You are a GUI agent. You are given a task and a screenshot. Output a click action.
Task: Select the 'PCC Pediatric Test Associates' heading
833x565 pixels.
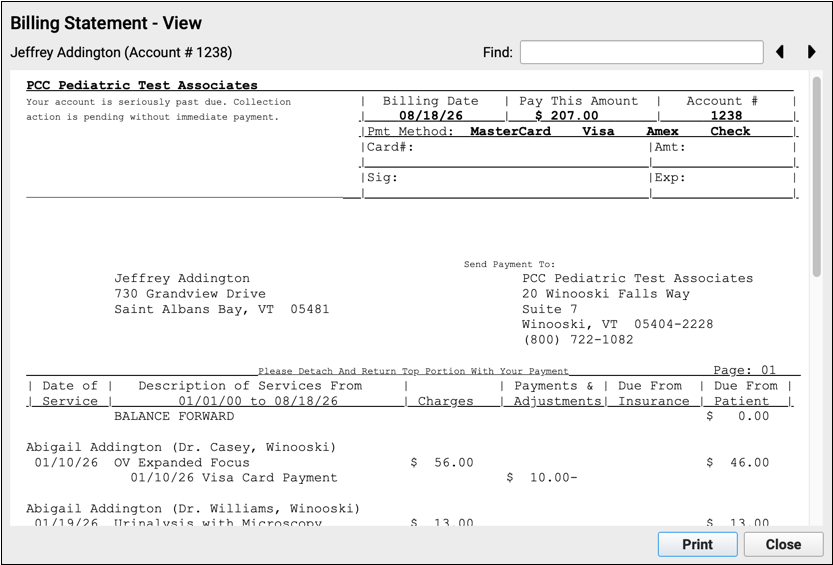[x=142, y=85]
